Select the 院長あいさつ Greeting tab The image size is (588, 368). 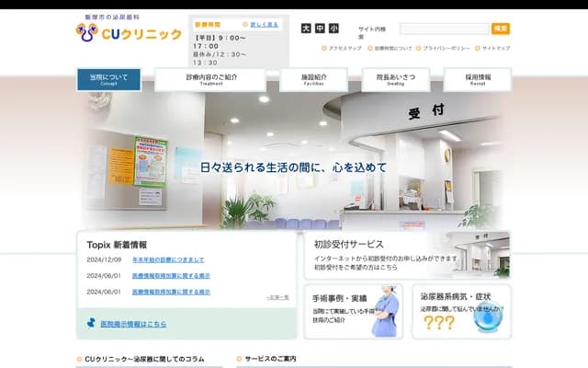tap(396, 80)
